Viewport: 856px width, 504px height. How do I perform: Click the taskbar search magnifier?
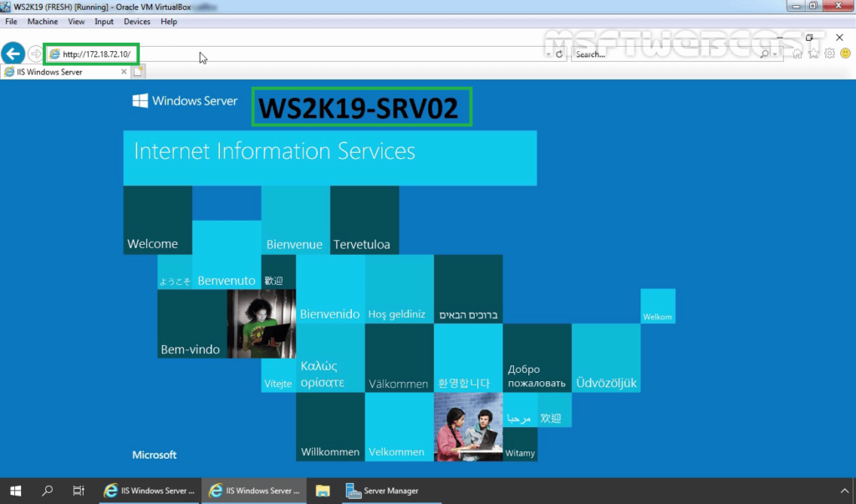[x=48, y=491]
